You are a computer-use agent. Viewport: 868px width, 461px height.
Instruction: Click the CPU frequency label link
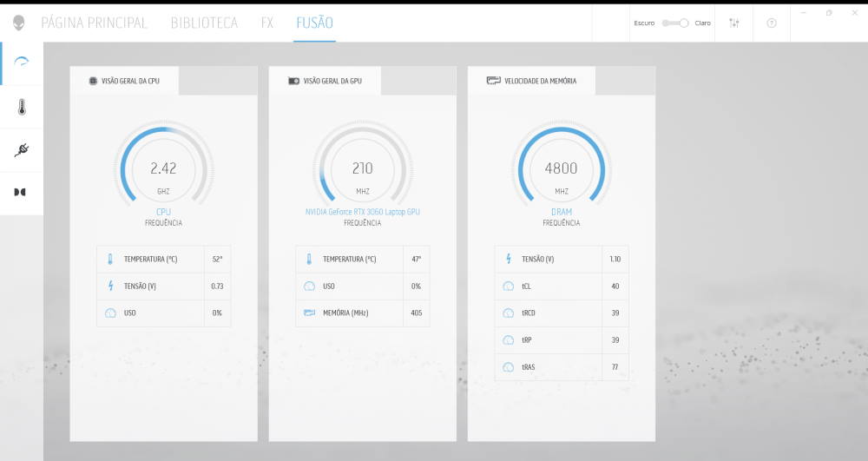coord(163,212)
